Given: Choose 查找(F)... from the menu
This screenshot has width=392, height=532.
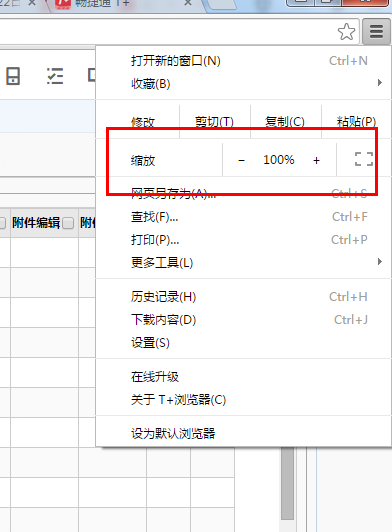Looking at the screenshot, I should (x=243, y=217).
